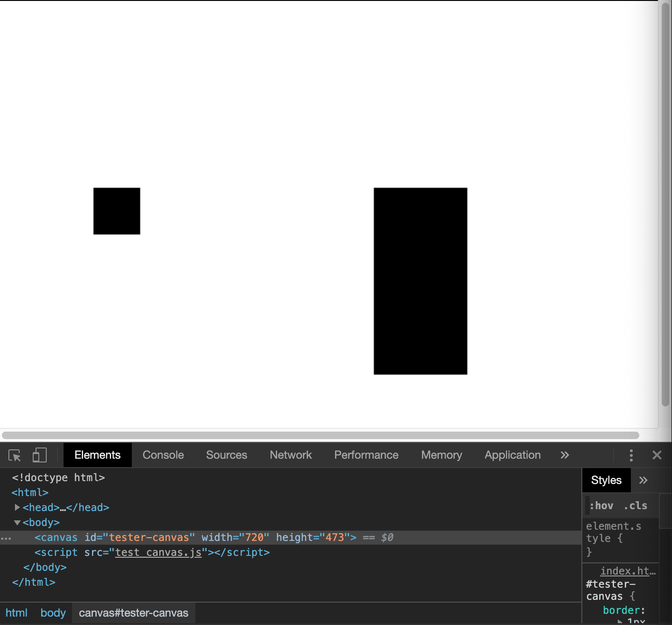Select the opening html tag row

pos(30,492)
